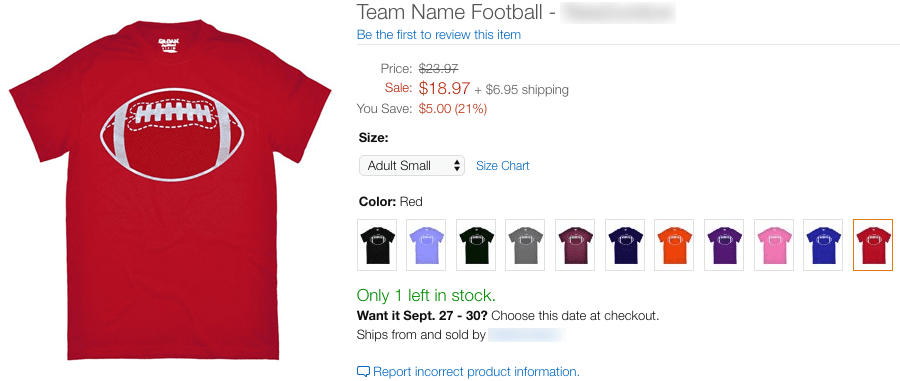Pick the orange shirt swatch
The width and height of the screenshot is (900, 381).
click(x=674, y=245)
